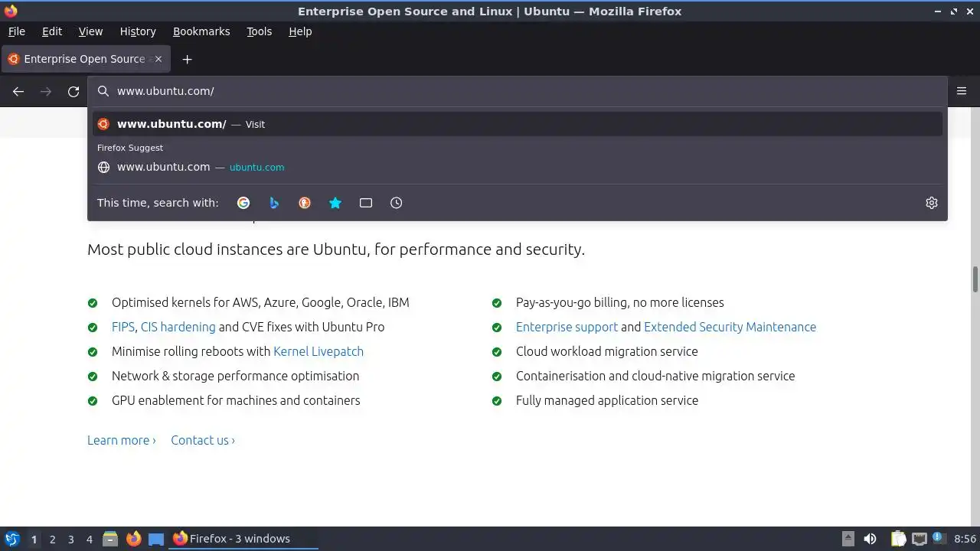Switch to workspace 3
This screenshot has height=551, width=980.
[x=70, y=540]
